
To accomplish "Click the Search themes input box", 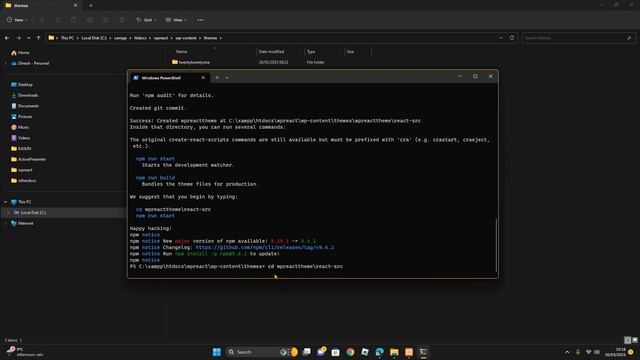I will (578, 38).
